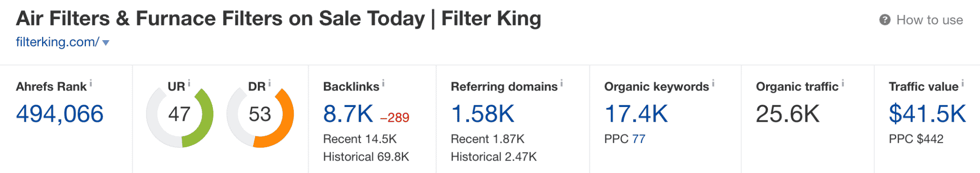
Task: Open the filterking.com/ URL link
Action: click(x=57, y=42)
